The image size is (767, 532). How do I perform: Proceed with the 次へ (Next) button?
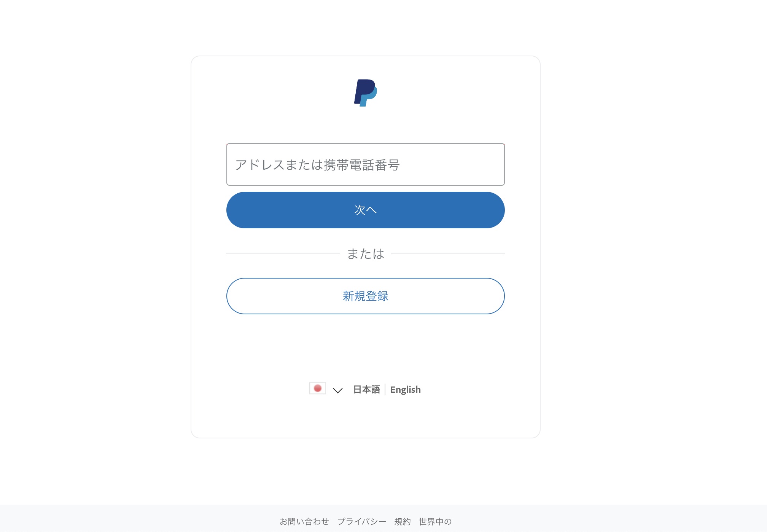366,210
